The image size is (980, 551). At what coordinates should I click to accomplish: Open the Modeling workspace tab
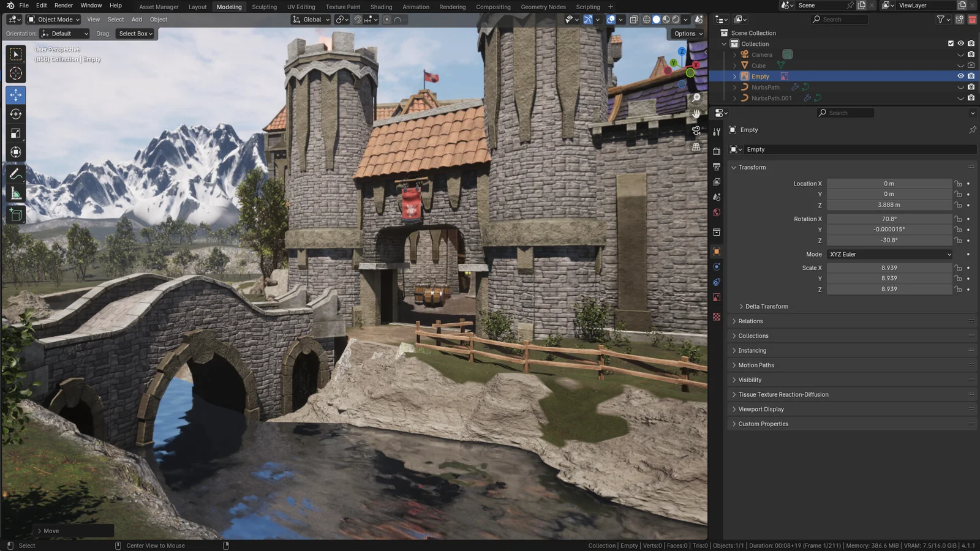tap(228, 7)
